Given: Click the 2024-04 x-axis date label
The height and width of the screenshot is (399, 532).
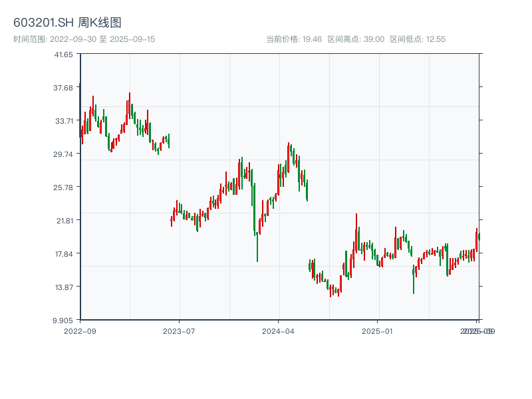Looking at the screenshot, I should (278, 331).
